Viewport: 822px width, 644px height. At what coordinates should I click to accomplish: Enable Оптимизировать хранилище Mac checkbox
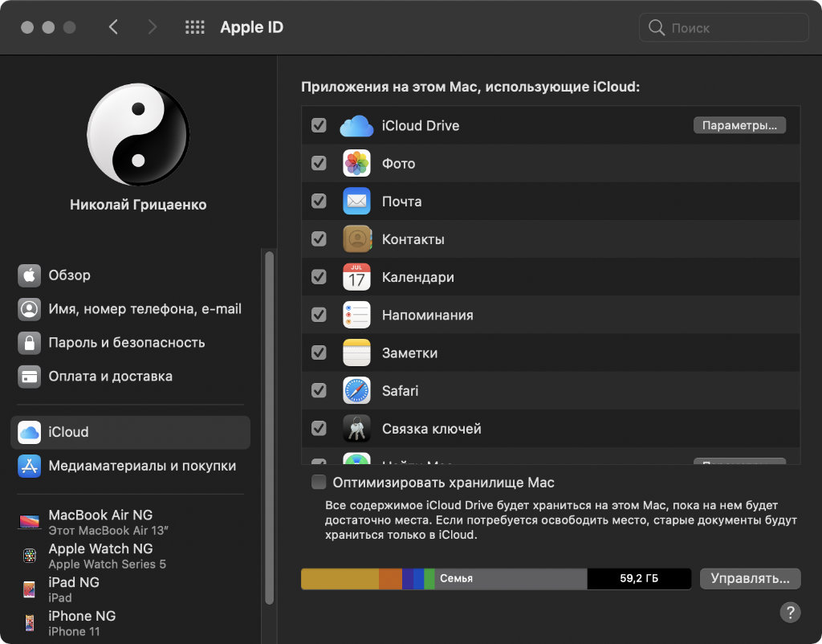coord(319,483)
